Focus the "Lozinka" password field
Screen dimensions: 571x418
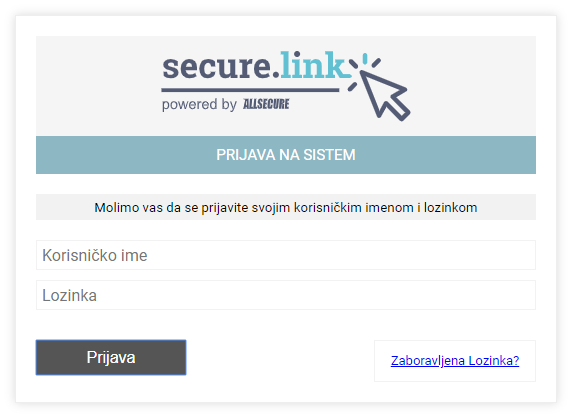[x=286, y=295]
